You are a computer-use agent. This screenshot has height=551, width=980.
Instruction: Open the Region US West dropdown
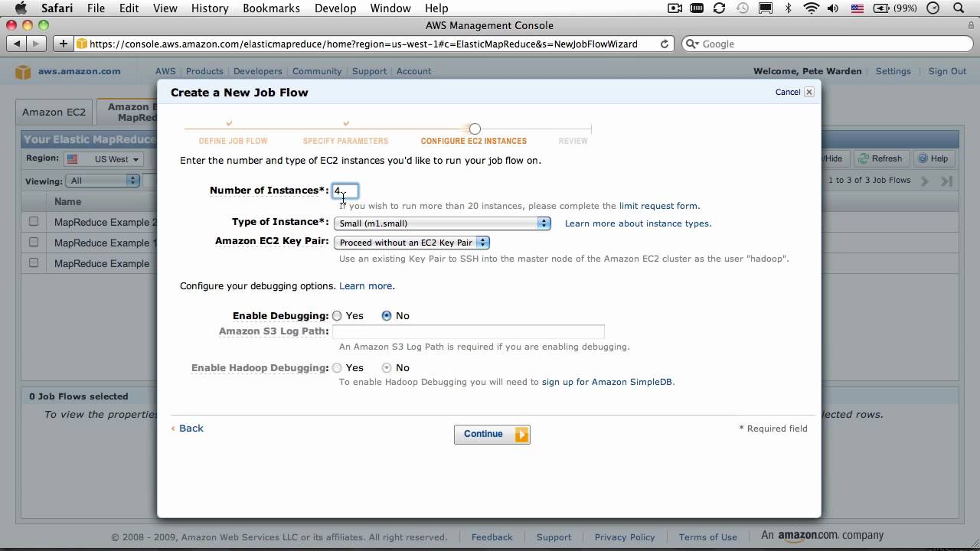[103, 159]
